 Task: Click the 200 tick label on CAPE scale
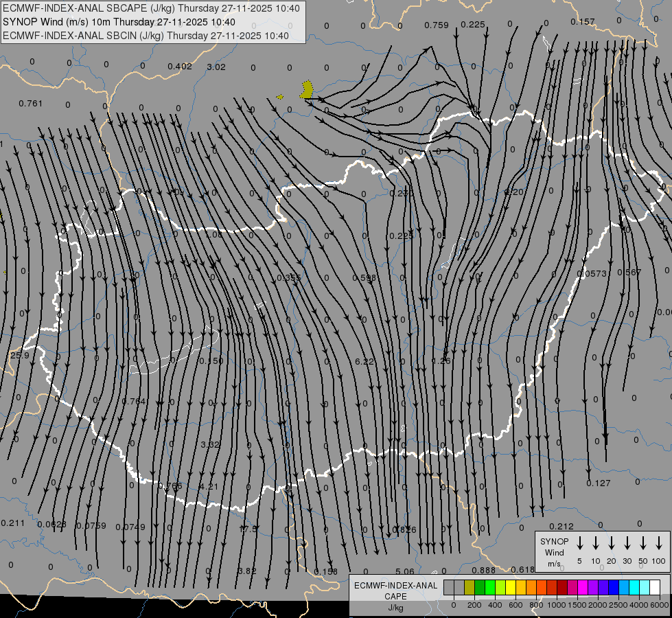[x=474, y=605]
